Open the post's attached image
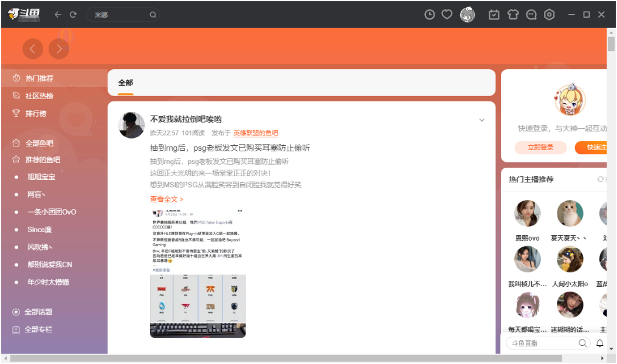 [x=198, y=273]
